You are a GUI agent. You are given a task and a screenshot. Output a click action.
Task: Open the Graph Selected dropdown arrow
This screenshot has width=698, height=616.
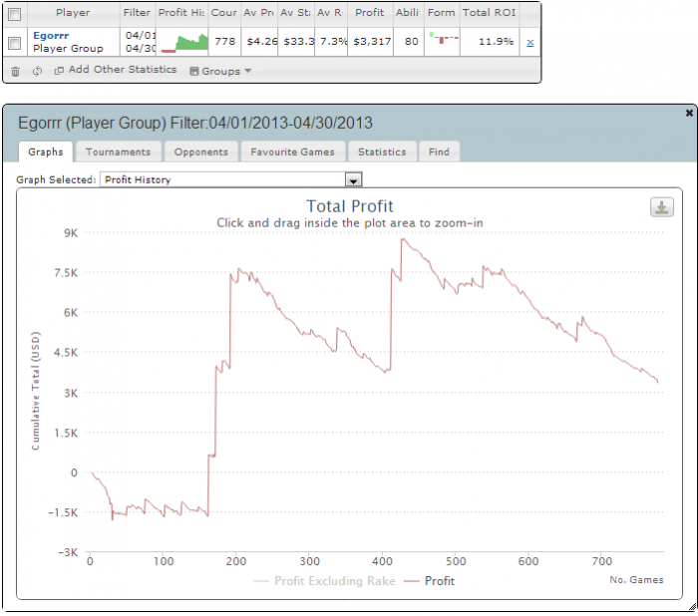pos(353,179)
